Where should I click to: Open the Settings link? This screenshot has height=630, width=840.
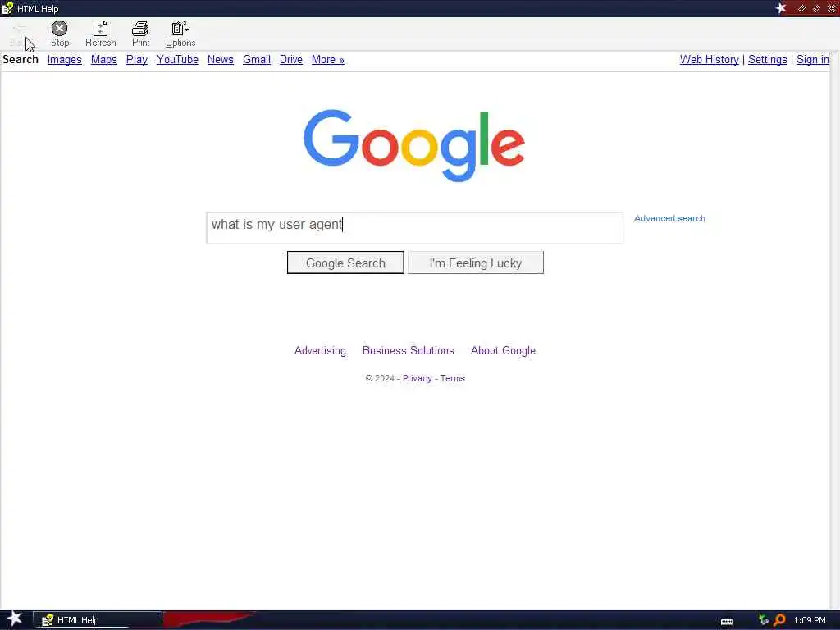pos(767,59)
